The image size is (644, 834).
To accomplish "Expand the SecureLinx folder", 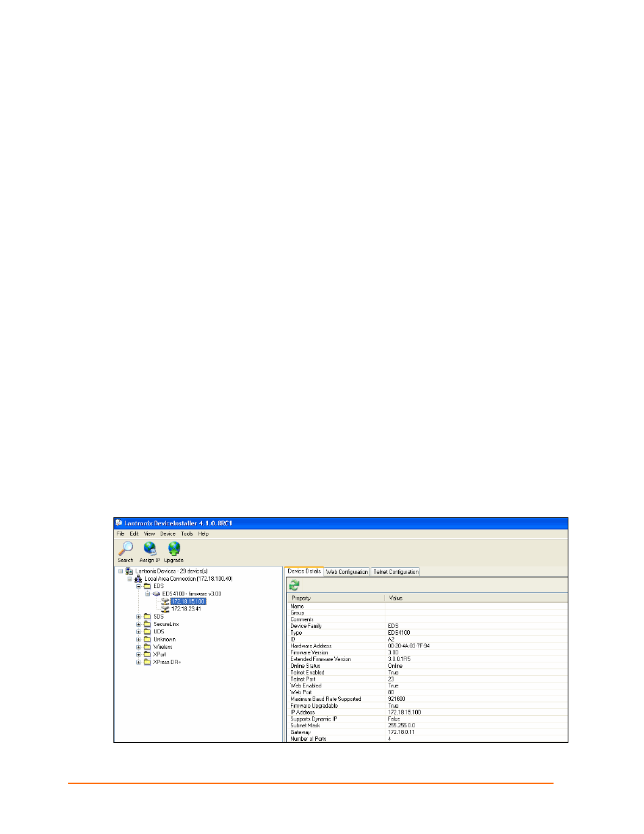I will 138,625.
